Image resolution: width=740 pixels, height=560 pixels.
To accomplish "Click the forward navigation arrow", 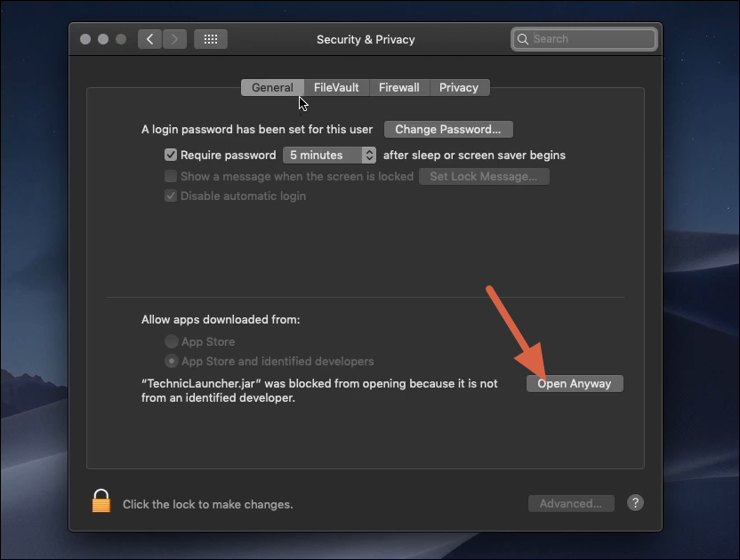I will pos(174,39).
